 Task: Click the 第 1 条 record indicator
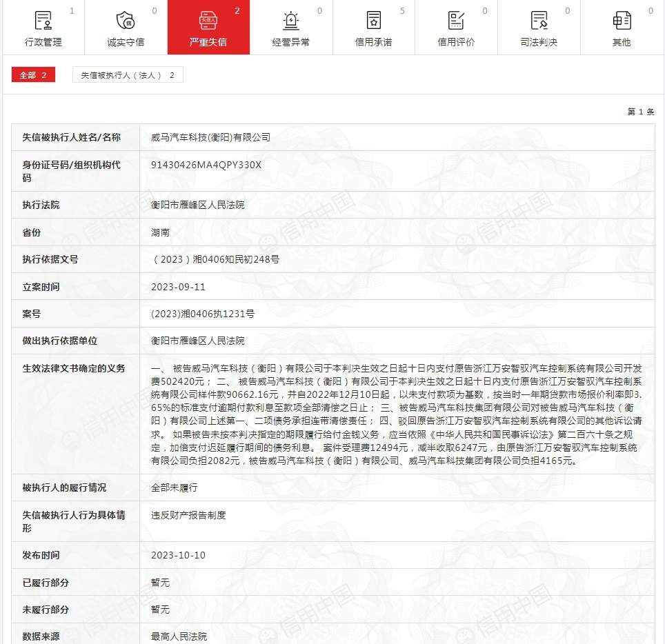click(641, 112)
